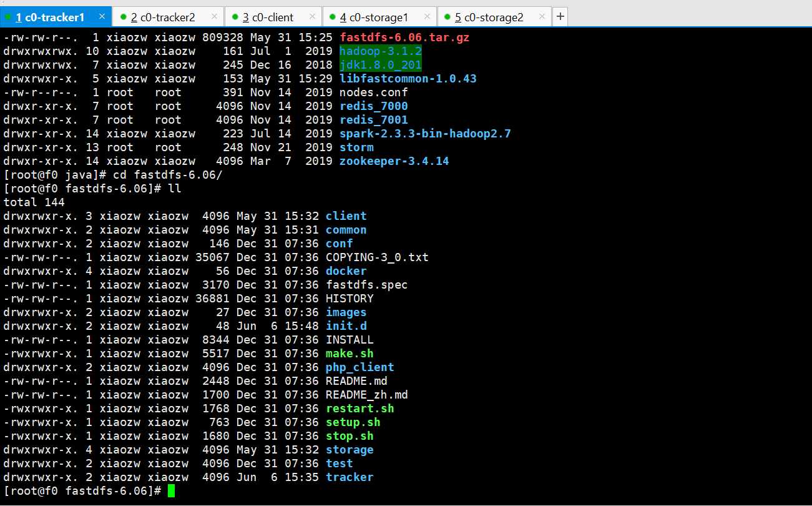Viewport: 812px width, 506px height.
Task: Click the HISTORY file name
Action: click(x=350, y=299)
